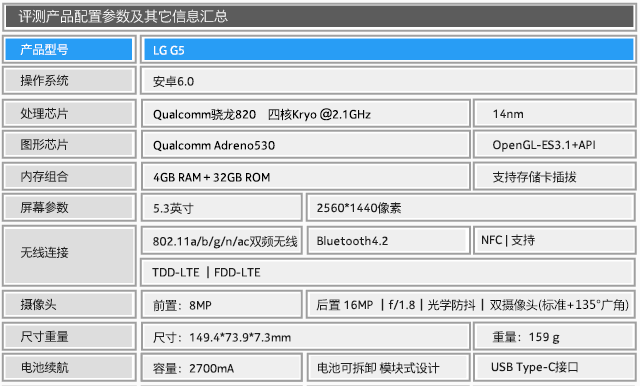This screenshot has width=640, height=386.
Task: Click the 尺寸：149.4*73.9*7.3mm cell
Action: point(306,337)
